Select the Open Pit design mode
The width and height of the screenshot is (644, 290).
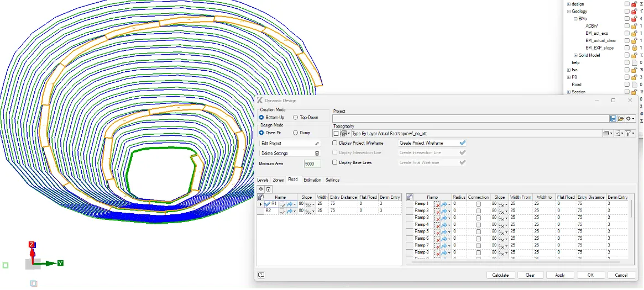[x=261, y=133]
